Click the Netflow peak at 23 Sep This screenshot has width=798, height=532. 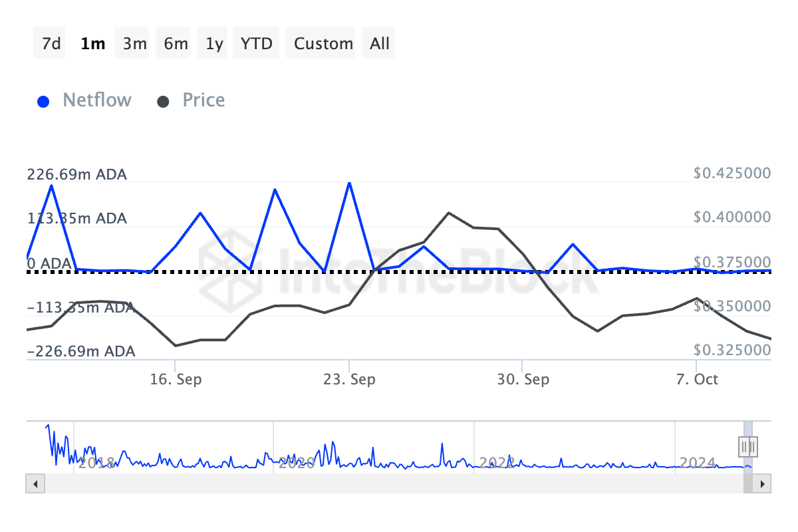point(349,182)
